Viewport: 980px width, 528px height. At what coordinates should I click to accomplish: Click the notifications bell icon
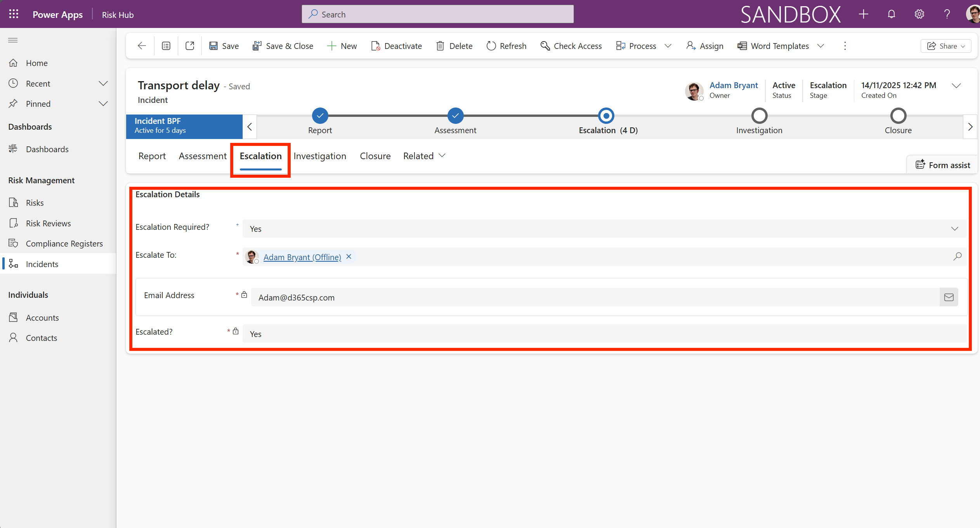[891, 14]
